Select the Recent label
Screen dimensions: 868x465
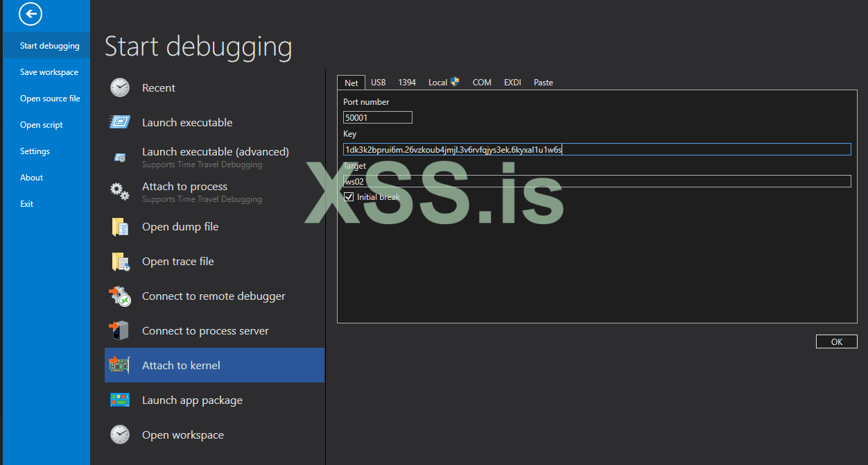click(x=159, y=88)
